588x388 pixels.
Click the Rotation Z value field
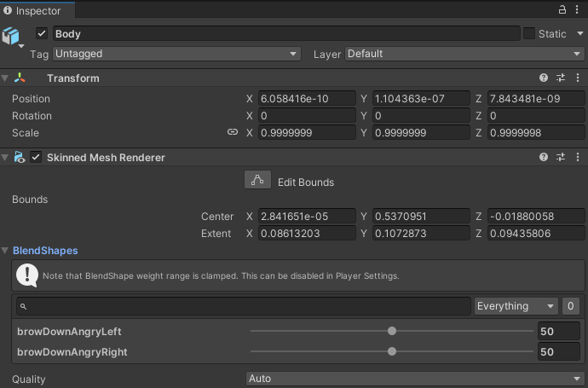click(536, 116)
